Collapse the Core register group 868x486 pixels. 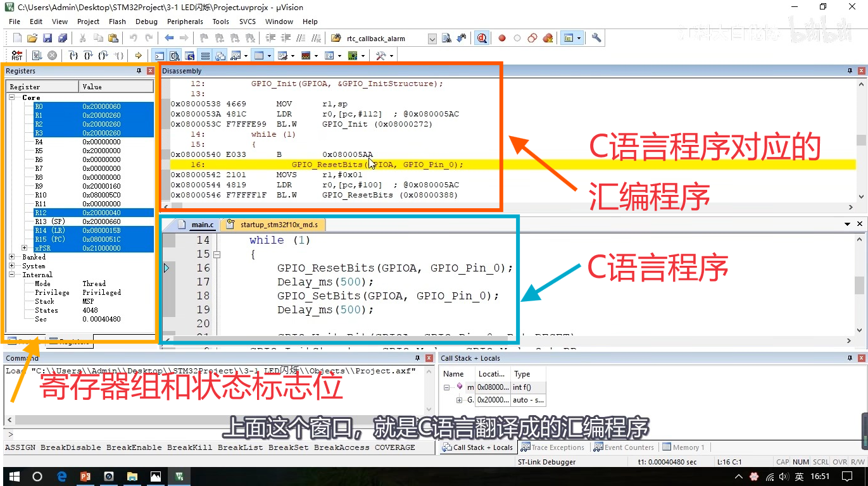(x=12, y=97)
